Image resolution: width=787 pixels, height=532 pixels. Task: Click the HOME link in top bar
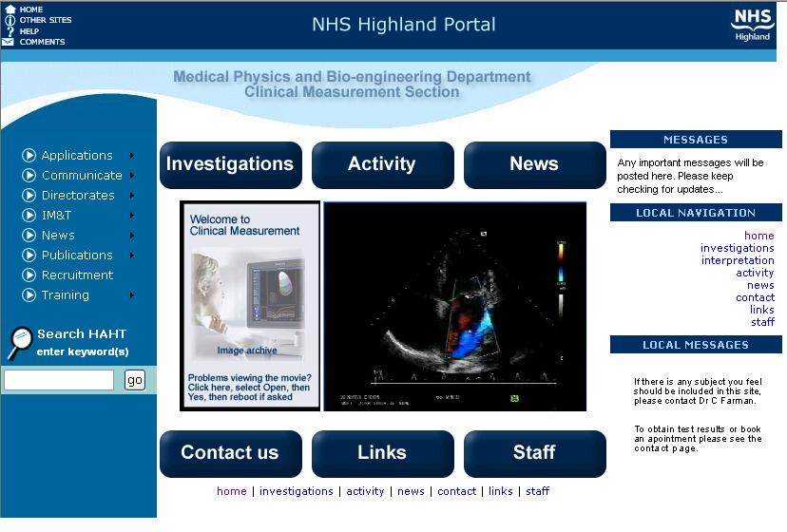[x=31, y=9]
